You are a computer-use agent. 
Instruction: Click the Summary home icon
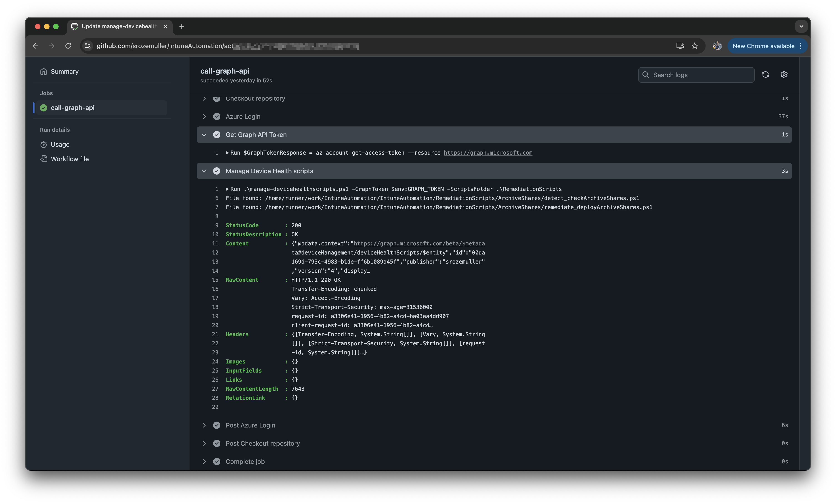coord(43,71)
